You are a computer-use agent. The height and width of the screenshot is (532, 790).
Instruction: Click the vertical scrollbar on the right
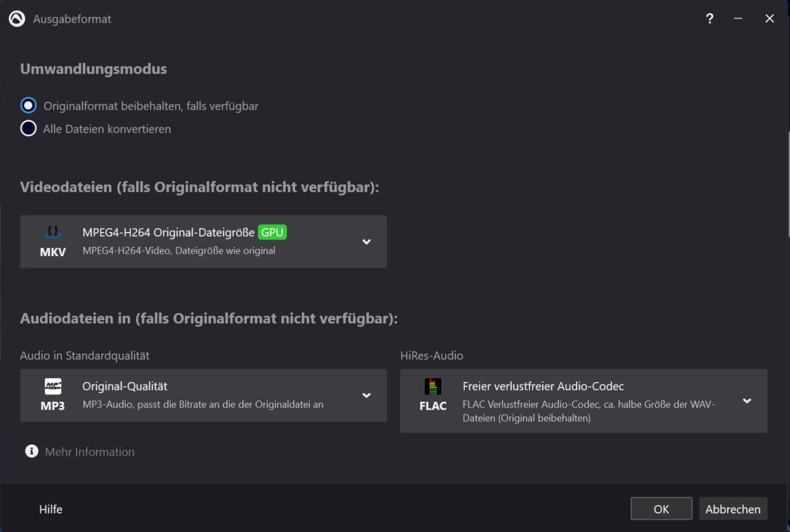788,184
